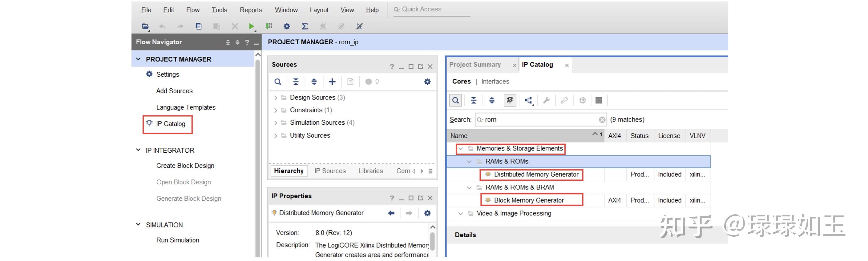Image resolution: width=868 pixels, height=261 pixels.
Task: Switch to Interfaces view
Action: 495,82
